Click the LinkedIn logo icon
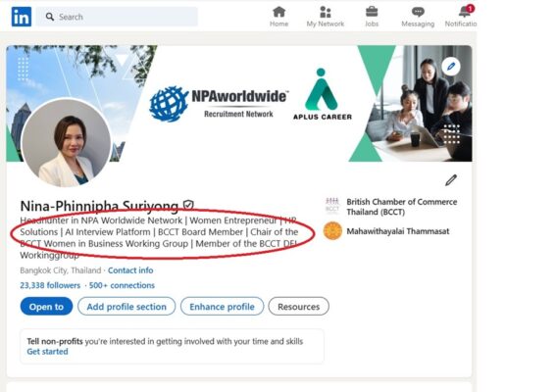 [22, 17]
